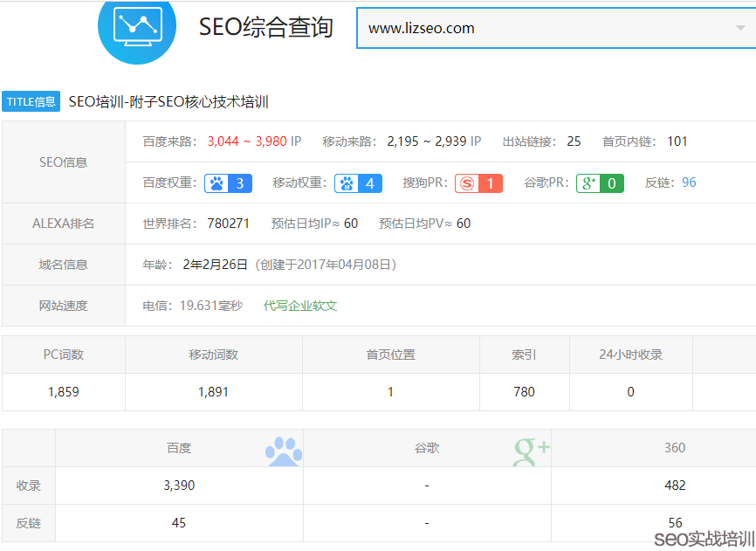Screen dimensions: 756x551
Task: Click the 预估日均PV value 60
Action: pos(464,224)
